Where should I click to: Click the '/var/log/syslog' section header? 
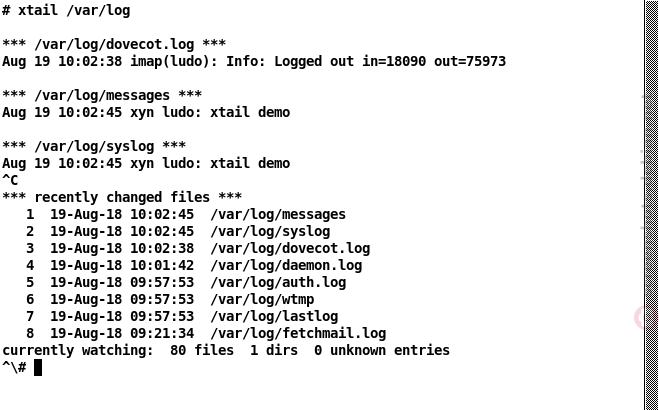coord(94,146)
